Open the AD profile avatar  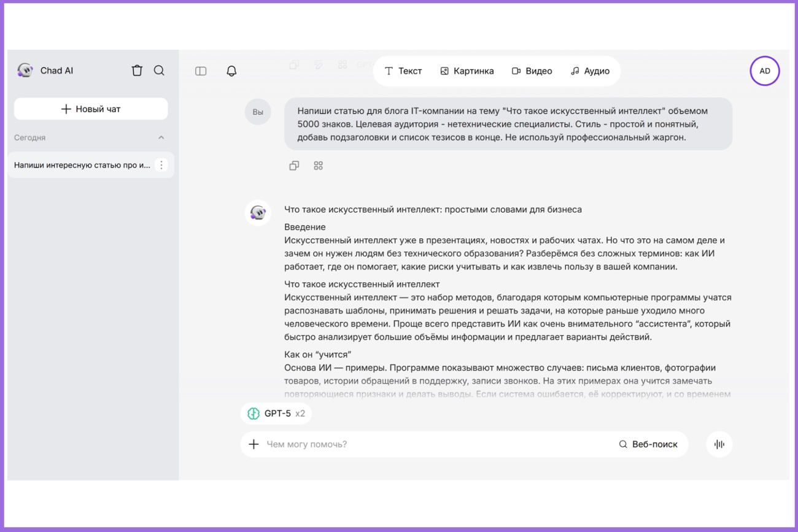coord(764,71)
